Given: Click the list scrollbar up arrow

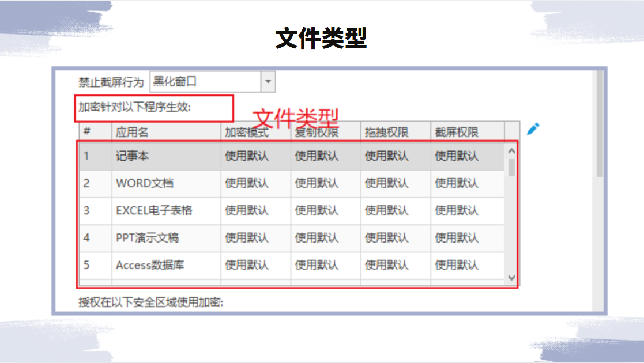Looking at the screenshot, I should tap(511, 151).
